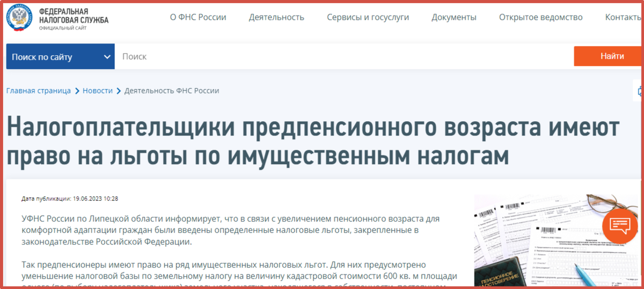Click the publication date '19.06.2023 10:28'

94,198
